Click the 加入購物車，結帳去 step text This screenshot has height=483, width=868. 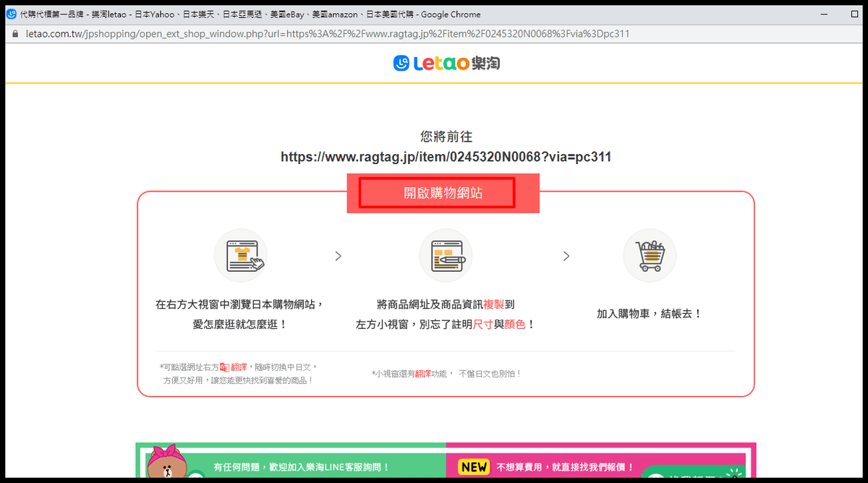[649, 314]
